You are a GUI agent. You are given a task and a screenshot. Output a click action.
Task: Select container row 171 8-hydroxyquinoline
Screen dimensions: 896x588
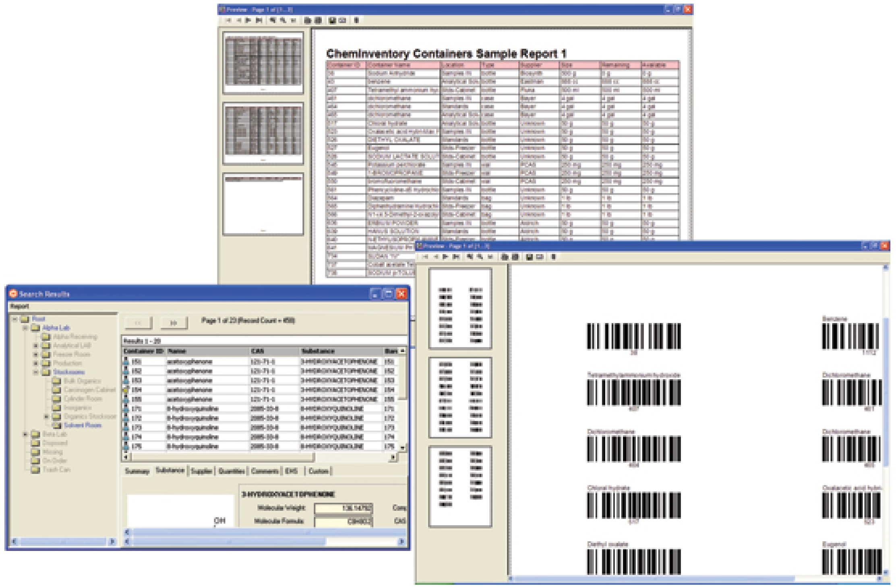click(192, 409)
